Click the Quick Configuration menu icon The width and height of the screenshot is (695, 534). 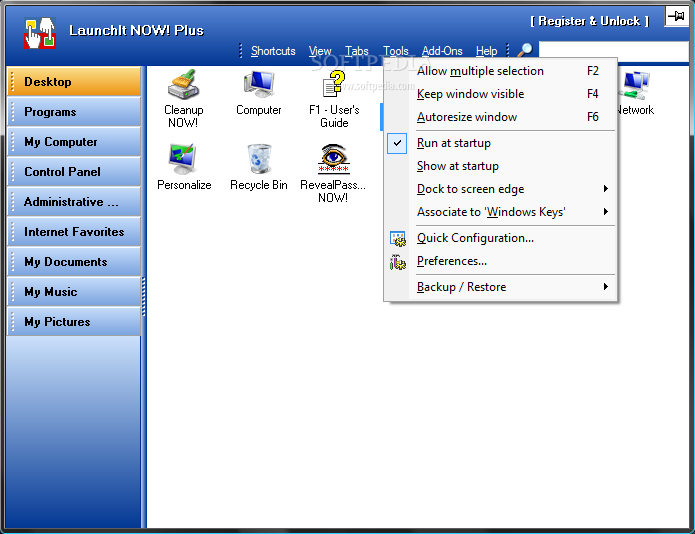click(398, 238)
